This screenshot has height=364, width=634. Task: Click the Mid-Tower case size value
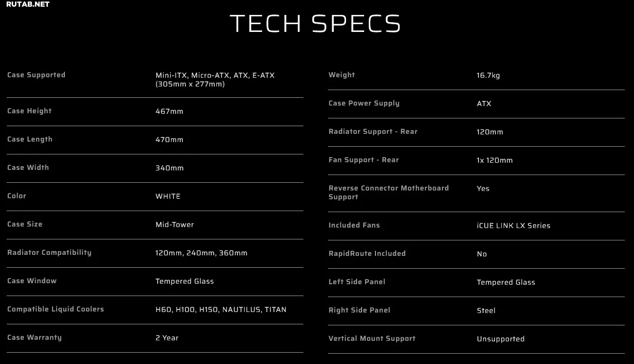tap(175, 224)
